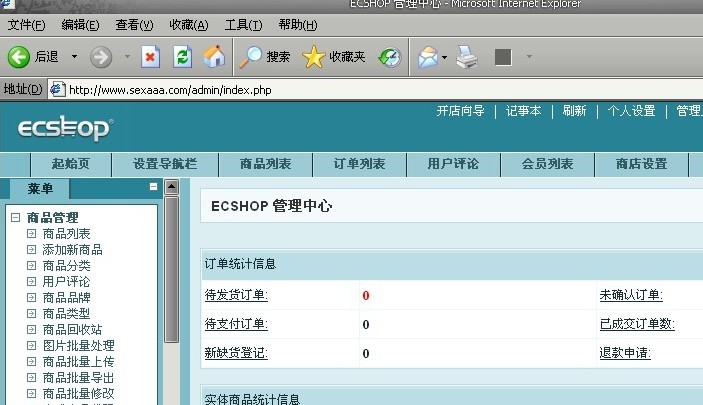
Task: Click the gray Forward arrow icon
Action: click(x=101, y=57)
